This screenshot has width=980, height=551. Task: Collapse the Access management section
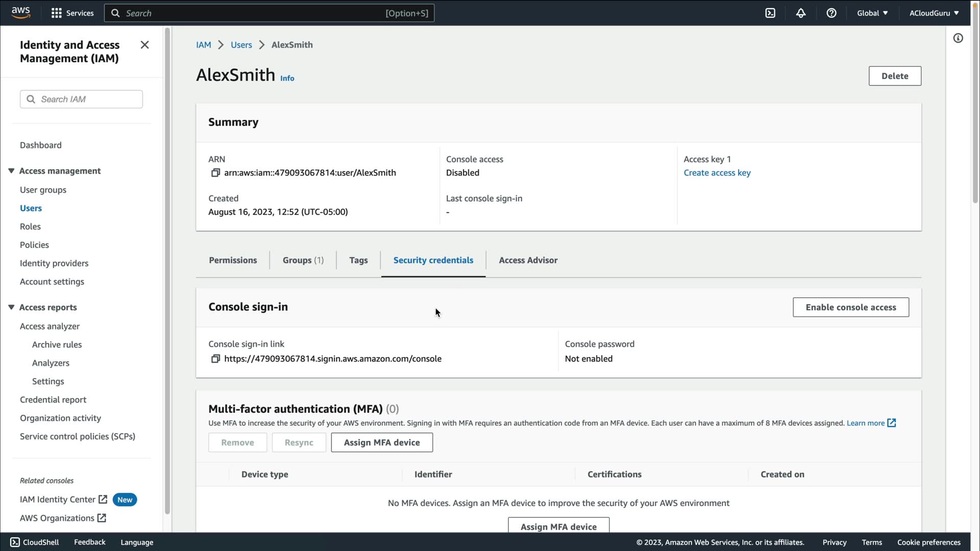click(x=11, y=171)
